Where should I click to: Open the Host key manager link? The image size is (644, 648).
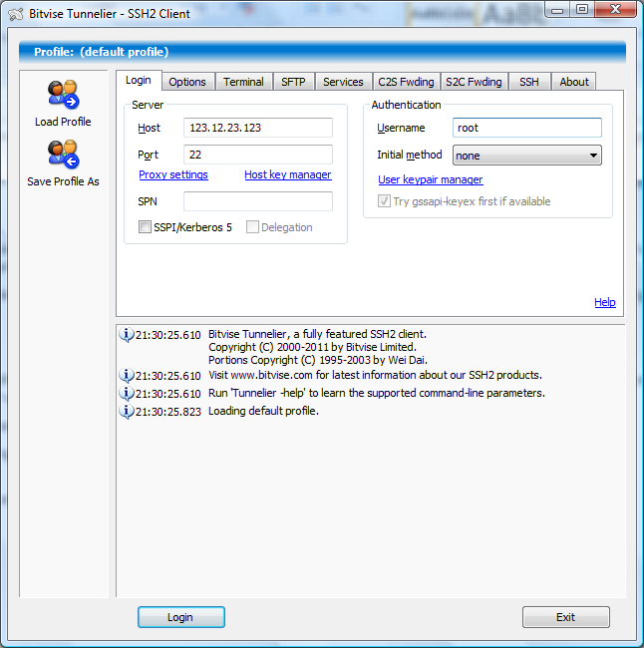pos(288,174)
